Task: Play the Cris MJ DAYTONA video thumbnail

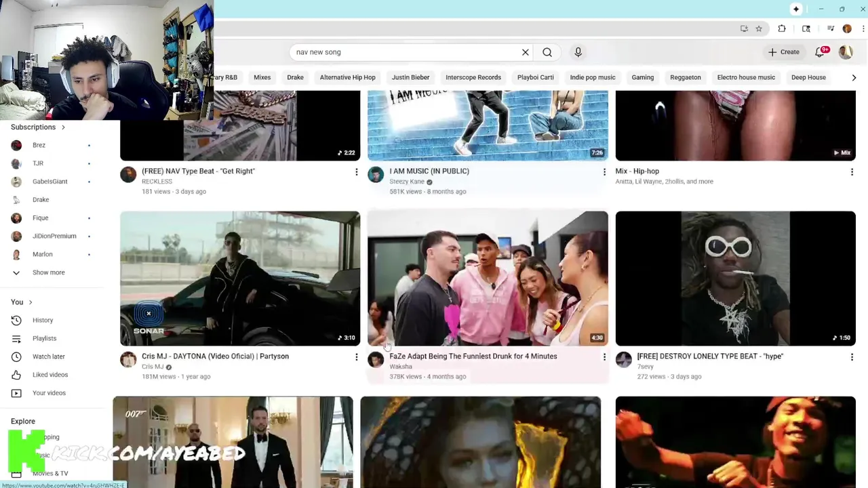Action: point(240,279)
